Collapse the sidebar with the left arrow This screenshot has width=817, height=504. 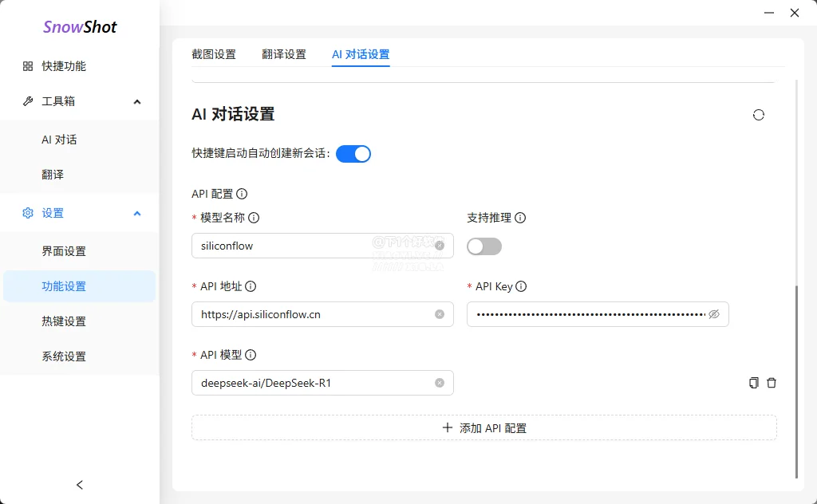tap(80, 485)
